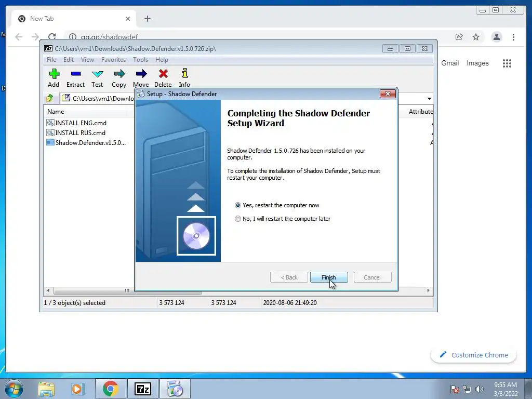Open the Windows Start menu
Image resolution: width=532 pixels, height=399 pixels.
pyautogui.click(x=13, y=389)
